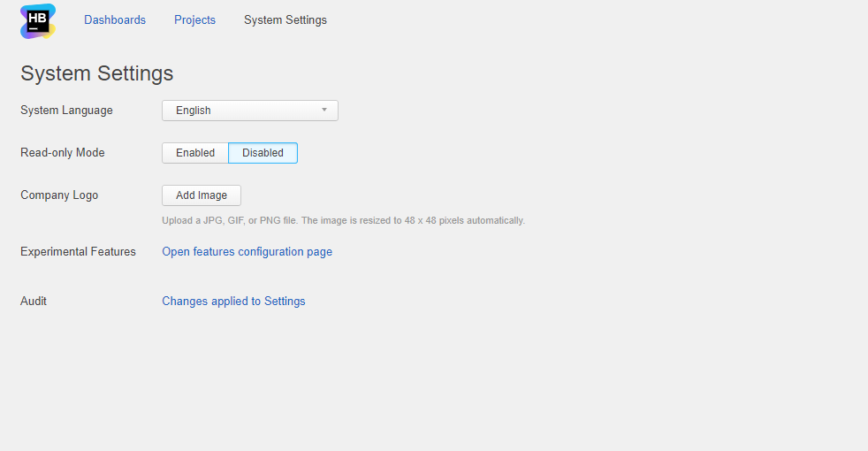The width and height of the screenshot is (868, 451).
Task: Enable Read-only Mode
Action: click(195, 153)
